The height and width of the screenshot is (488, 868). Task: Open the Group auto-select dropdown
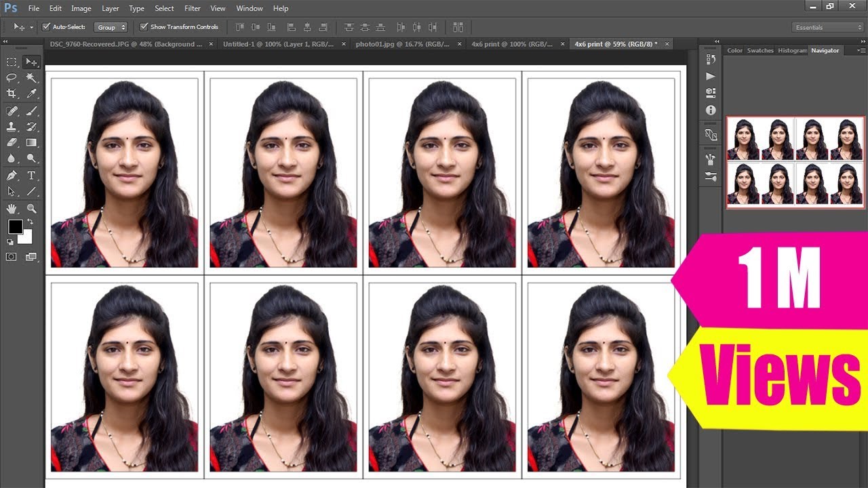click(111, 27)
